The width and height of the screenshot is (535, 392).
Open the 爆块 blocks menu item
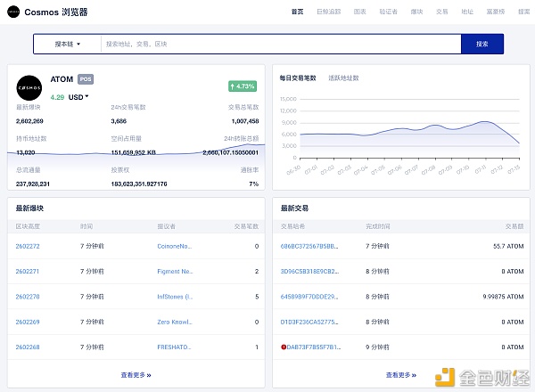tap(416, 12)
